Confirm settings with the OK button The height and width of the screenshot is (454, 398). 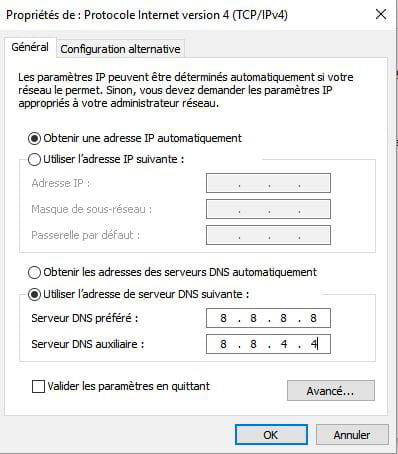coord(271,435)
